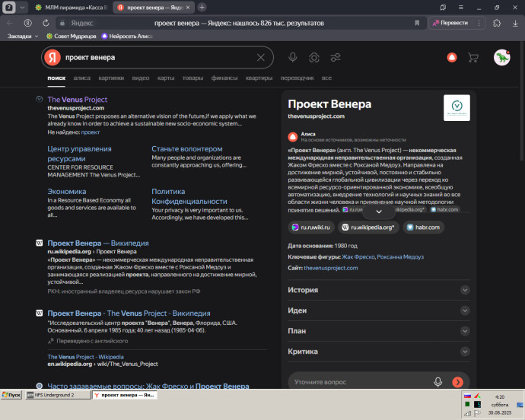Click the red Alice assistant icon in header
Viewport: 525px width, 420px height.
coord(452,58)
